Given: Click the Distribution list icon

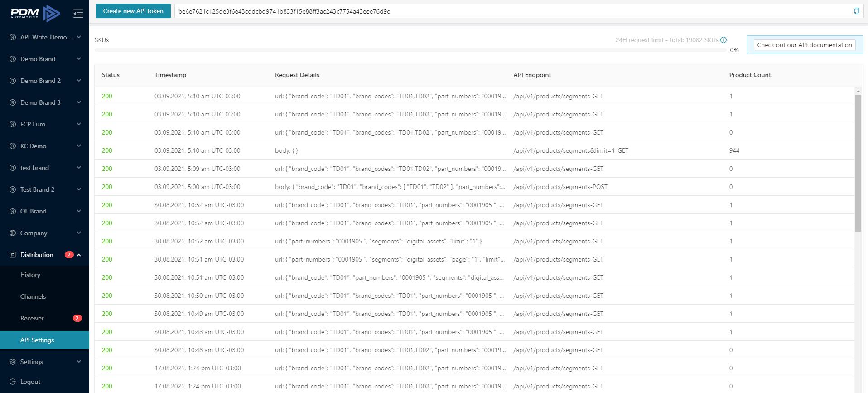Looking at the screenshot, I should [13, 255].
